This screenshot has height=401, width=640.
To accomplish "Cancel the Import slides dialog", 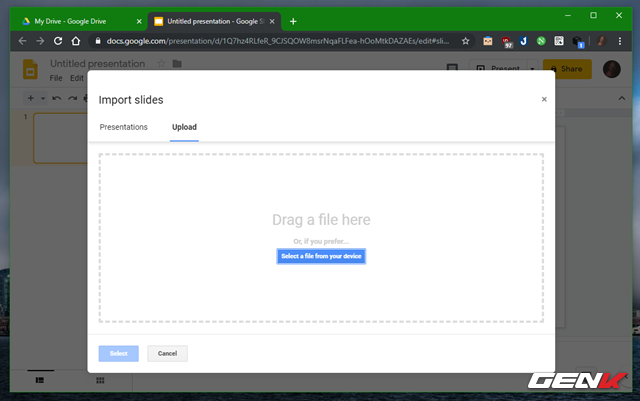I will click(167, 354).
